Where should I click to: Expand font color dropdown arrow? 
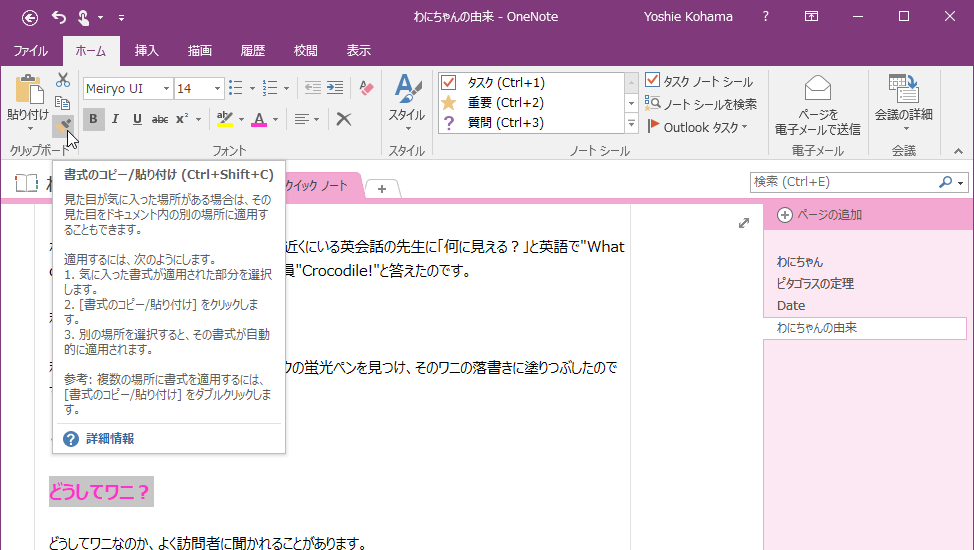pyautogui.click(x=275, y=119)
